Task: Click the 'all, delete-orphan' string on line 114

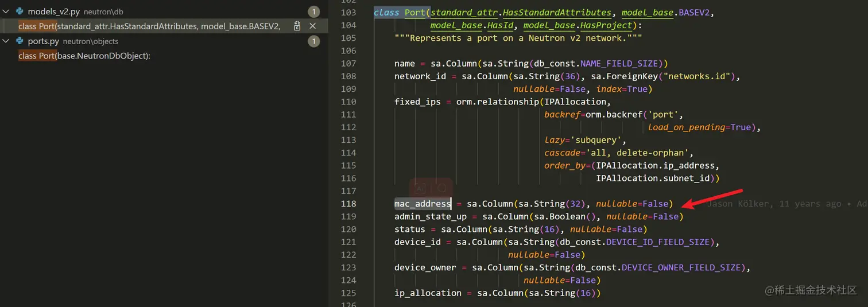Action: click(x=637, y=153)
